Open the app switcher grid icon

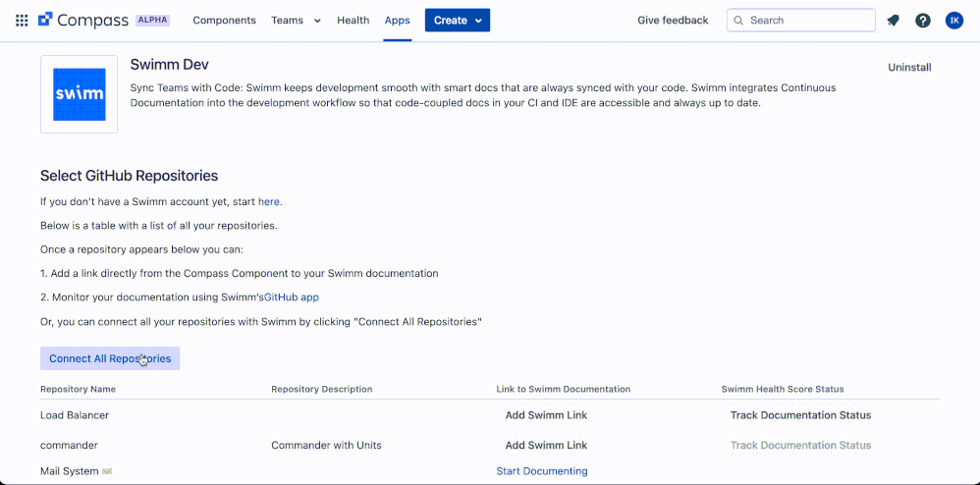[22, 21]
